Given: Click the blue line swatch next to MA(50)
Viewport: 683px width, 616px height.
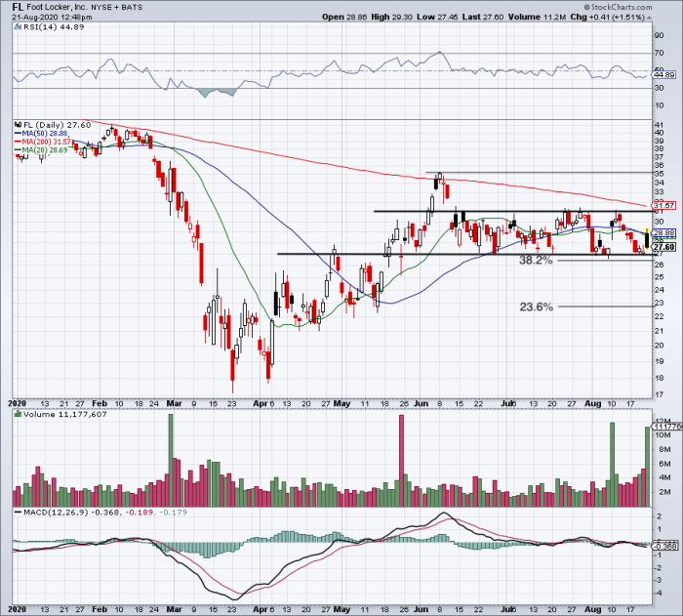Looking at the screenshot, I should 18,134.
